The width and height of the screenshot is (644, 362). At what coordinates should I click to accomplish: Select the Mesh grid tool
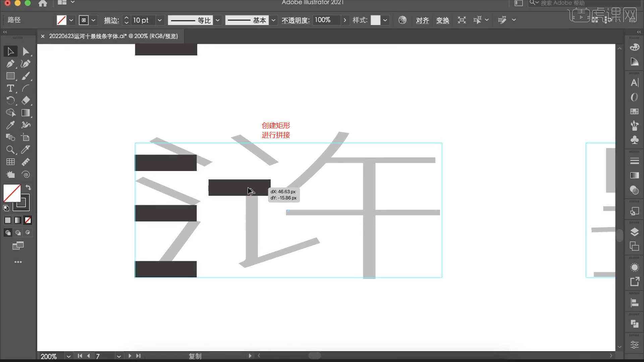[x=10, y=162]
